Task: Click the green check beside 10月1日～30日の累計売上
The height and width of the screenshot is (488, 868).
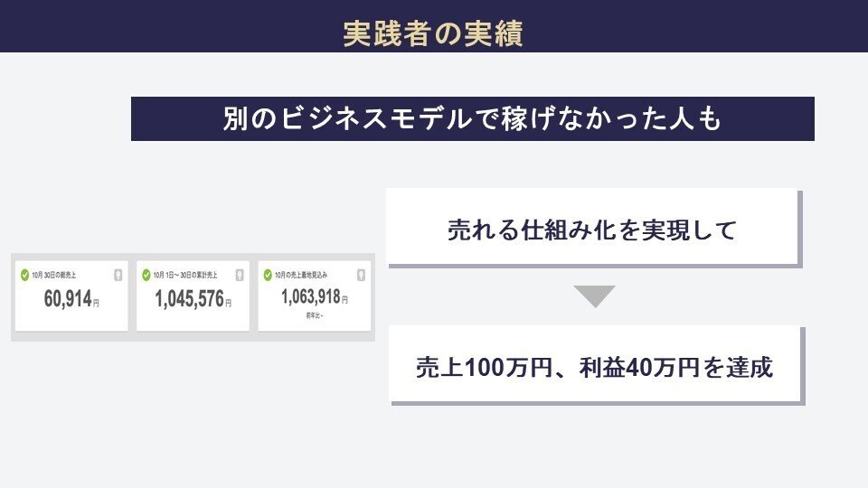Action: coord(146,275)
